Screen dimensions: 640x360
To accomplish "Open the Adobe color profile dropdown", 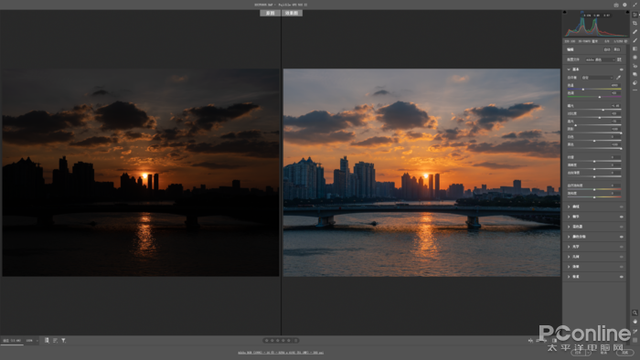I will pyautogui.click(x=600, y=60).
